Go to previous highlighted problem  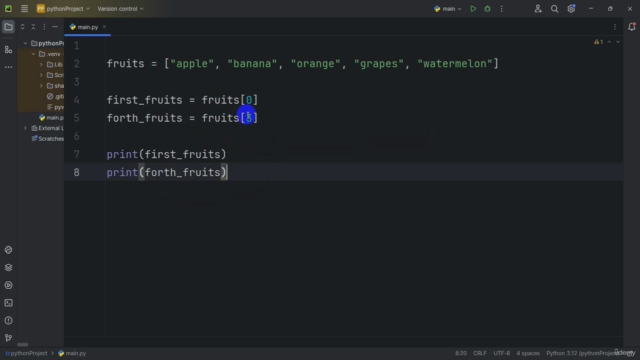609,42
